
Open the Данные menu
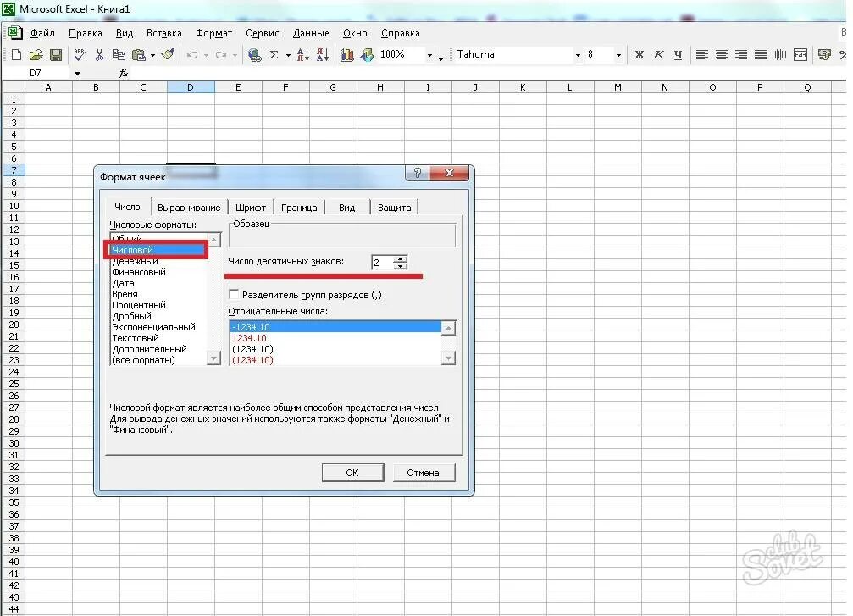[311, 33]
